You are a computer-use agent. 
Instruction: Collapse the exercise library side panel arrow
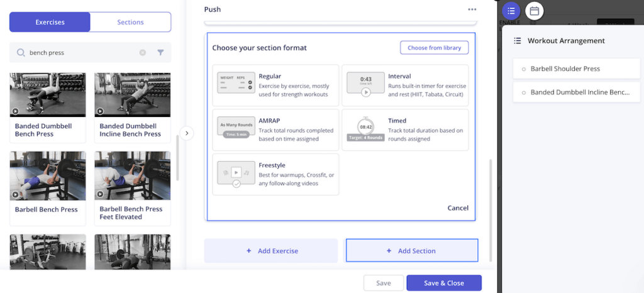(x=187, y=133)
